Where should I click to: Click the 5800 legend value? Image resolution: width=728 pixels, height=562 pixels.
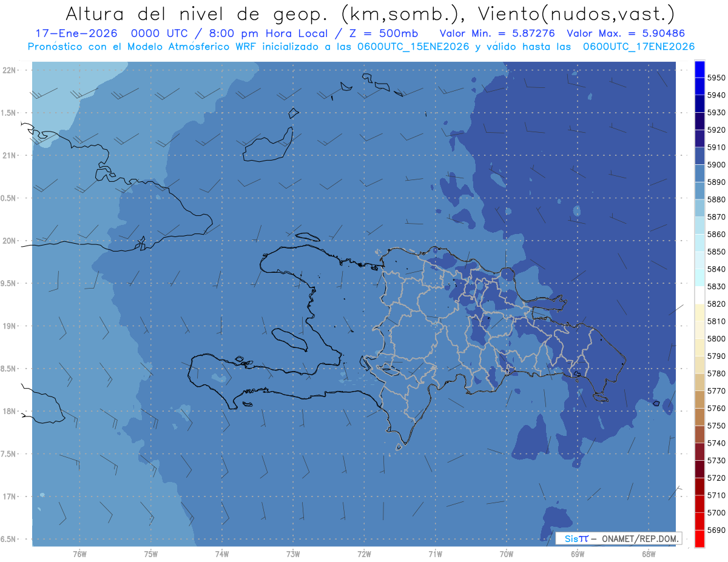(716, 339)
